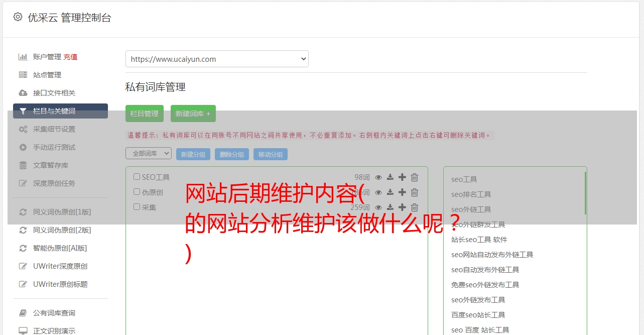Add keywords to SEO工具 with plus icon

click(x=402, y=177)
